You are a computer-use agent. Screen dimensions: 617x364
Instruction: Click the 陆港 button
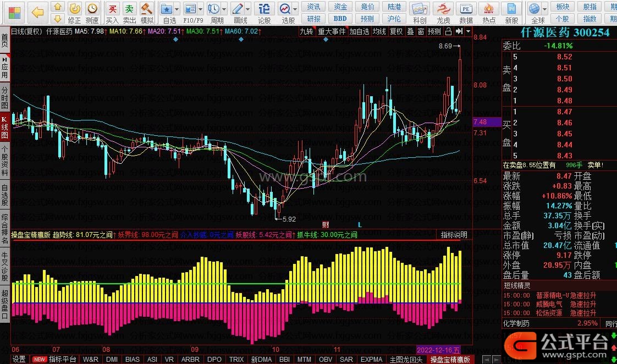(394, 7)
